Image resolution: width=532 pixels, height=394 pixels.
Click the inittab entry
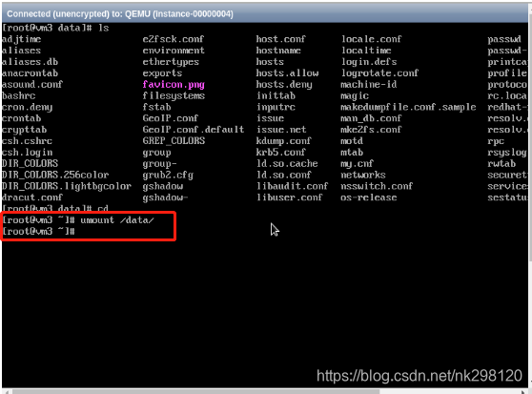[276, 95]
